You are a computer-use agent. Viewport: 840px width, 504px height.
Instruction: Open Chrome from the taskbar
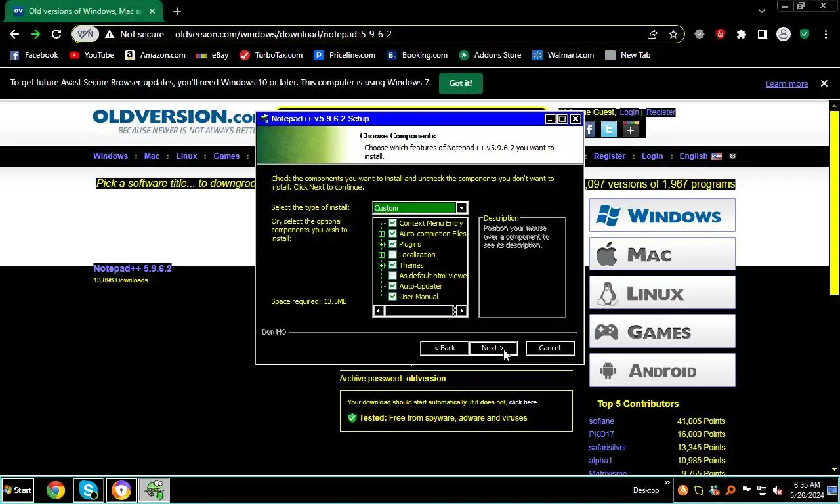(56, 490)
